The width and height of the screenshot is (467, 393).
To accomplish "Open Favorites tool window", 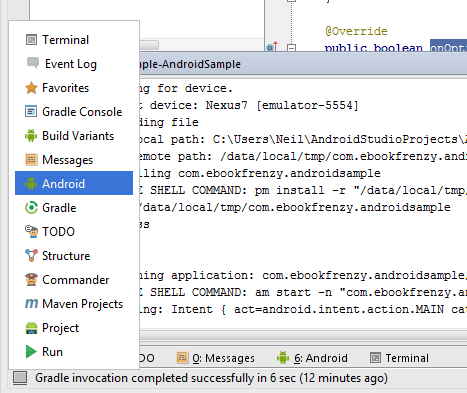I will coord(74,88).
